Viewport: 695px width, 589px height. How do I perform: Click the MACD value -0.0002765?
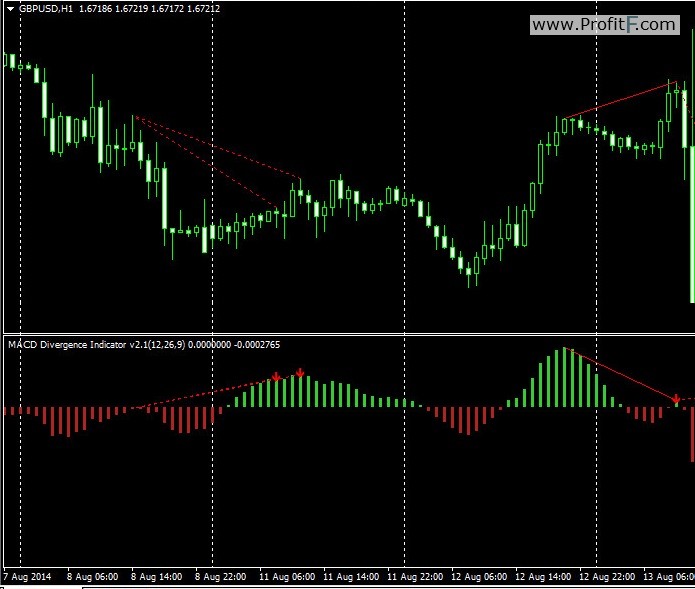point(257,345)
